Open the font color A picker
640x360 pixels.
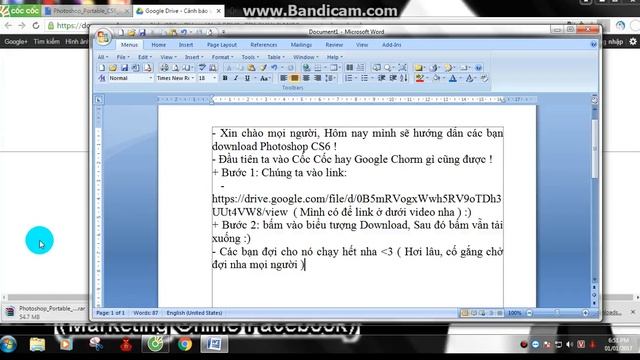pos(454,78)
